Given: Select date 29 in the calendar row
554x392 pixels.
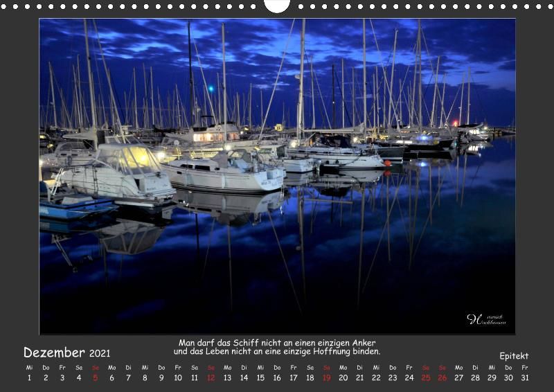Looking at the screenshot, I should pyautogui.click(x=492, y=377).
